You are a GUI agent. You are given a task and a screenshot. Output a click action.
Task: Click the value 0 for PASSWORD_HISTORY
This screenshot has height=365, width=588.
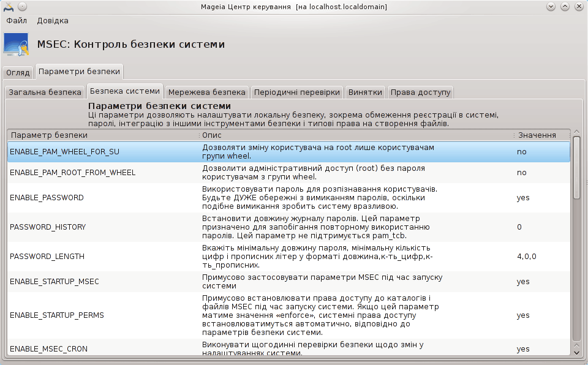pos(519,227)
